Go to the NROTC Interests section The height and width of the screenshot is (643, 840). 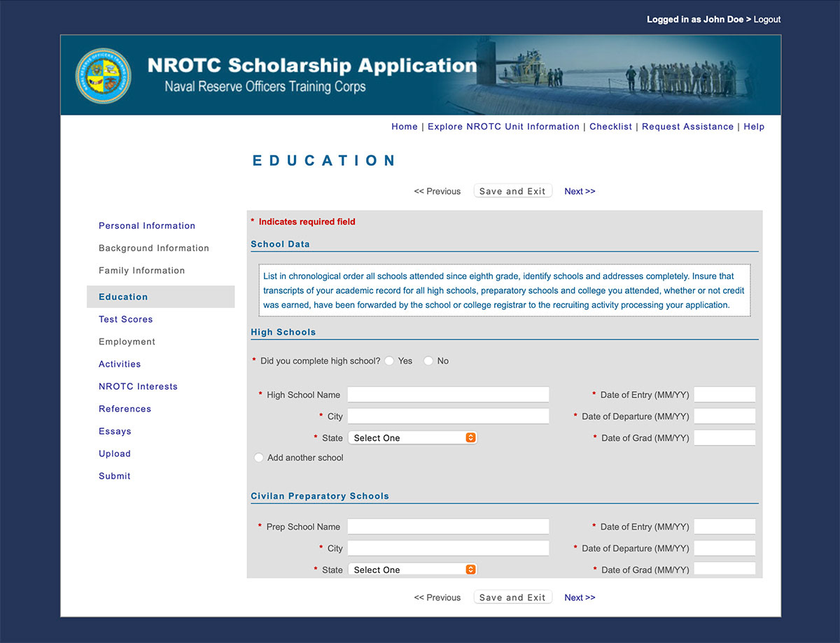tap(137, 386)
